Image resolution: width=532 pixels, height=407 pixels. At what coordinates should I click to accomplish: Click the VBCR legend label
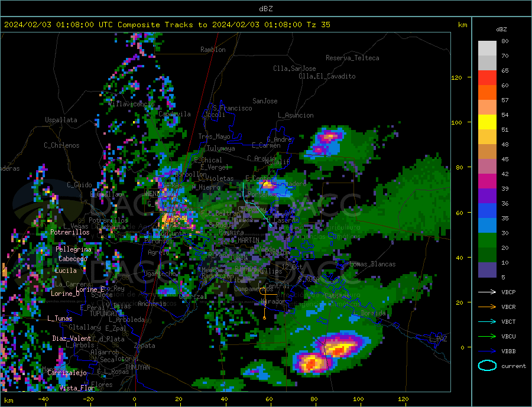[508, 307]
